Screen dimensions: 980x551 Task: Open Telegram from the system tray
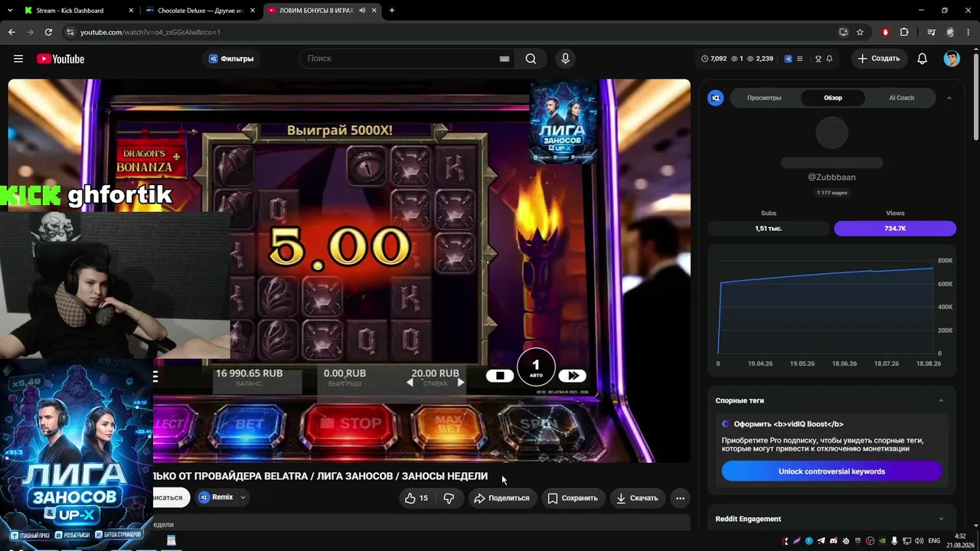pyautogui.click(x=822, y=541)
